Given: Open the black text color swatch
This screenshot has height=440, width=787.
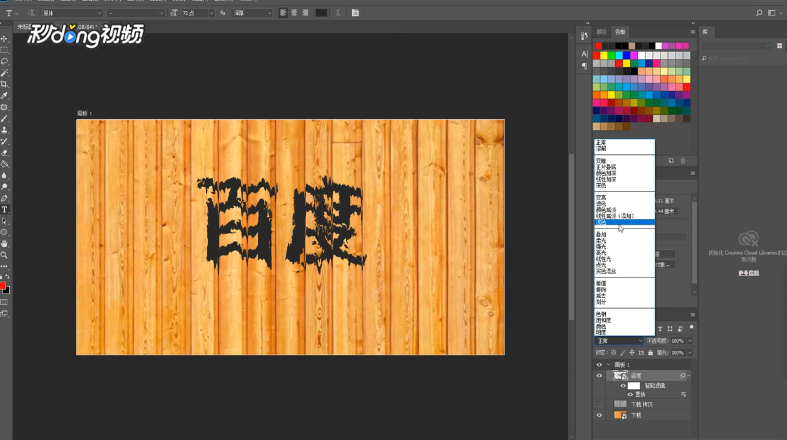Looking at the screenshot, I should (x=321, y=13).
